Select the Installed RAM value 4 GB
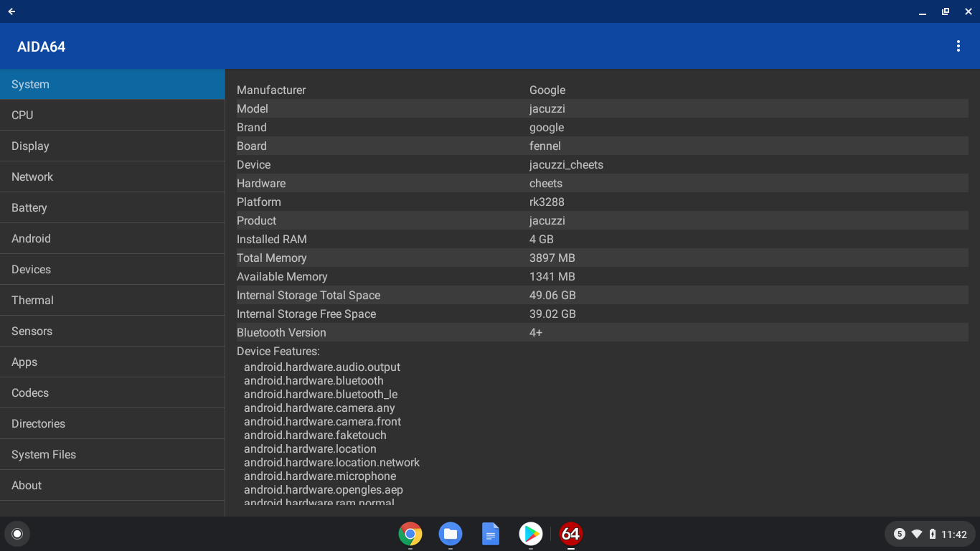 point(542,239)
